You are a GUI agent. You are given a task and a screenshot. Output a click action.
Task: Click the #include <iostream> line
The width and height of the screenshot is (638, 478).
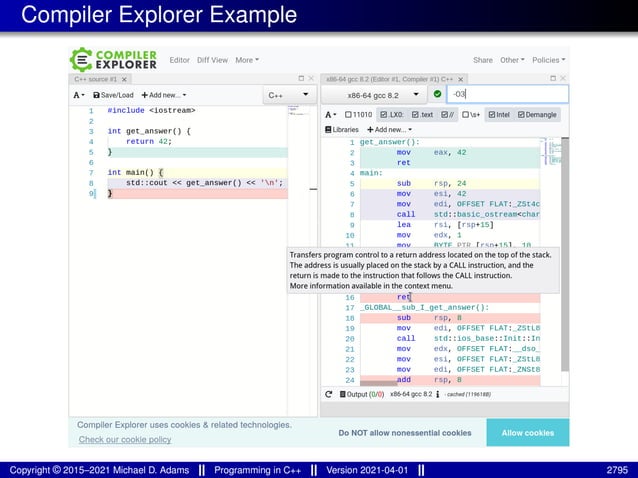pyautogui.click(x=151, y=110)
